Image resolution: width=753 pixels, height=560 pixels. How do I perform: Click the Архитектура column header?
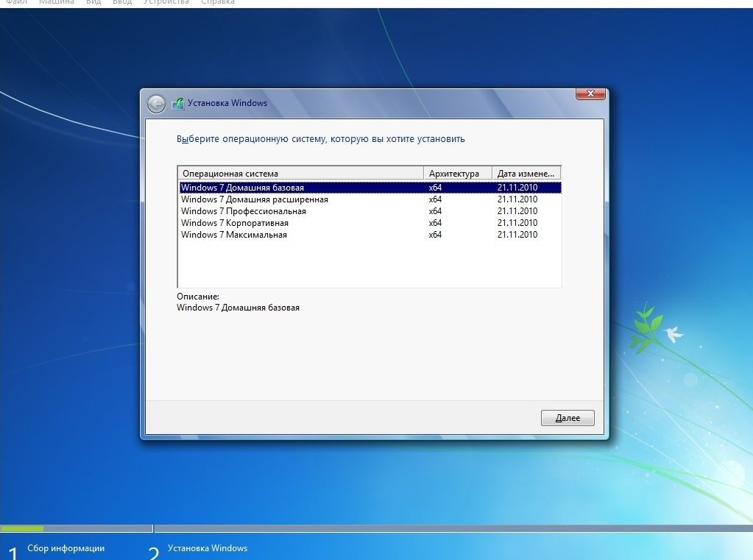[458, 174]
